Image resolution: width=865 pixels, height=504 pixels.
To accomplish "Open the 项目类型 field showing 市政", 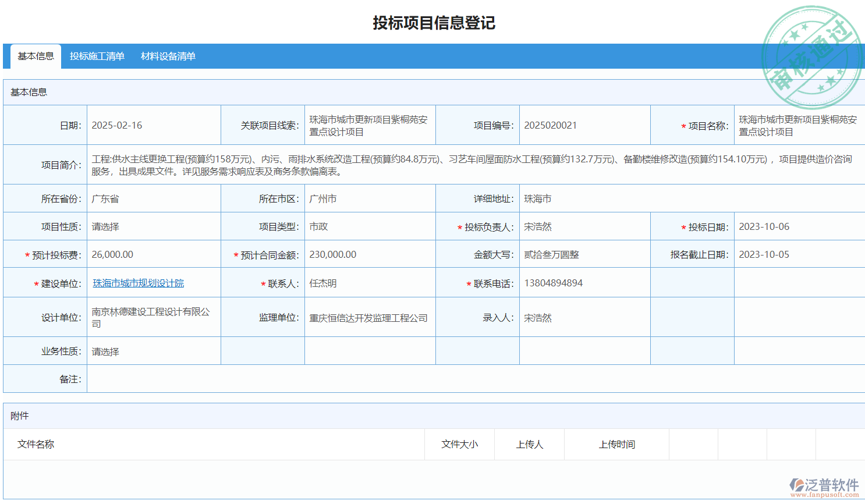I will pyautogui.click(x=370, y=227).
